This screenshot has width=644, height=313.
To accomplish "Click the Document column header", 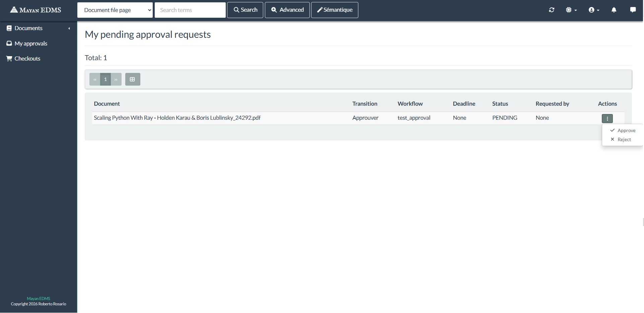I will click(x=107, y=104).
